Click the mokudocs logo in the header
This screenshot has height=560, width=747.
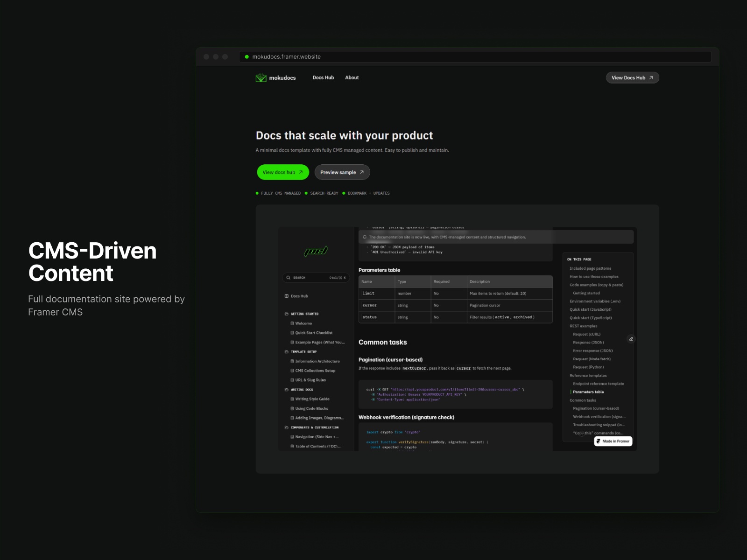click(275, 78)
